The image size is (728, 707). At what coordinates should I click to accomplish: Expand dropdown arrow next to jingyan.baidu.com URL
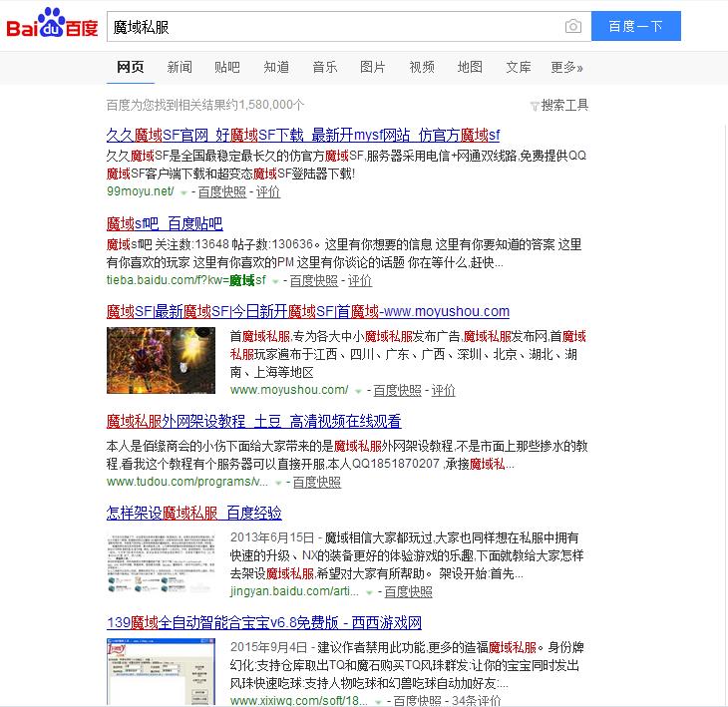[369, 592]
